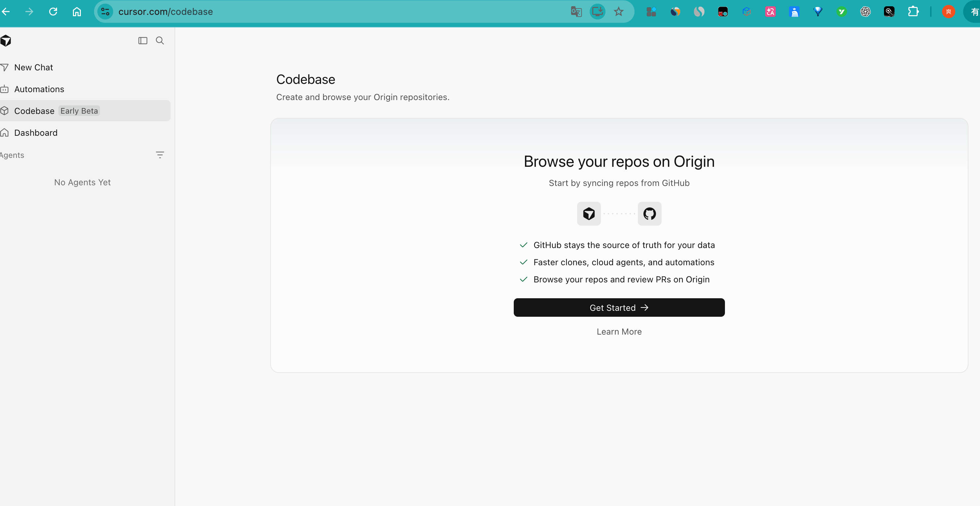Image resolution: width=980 pixels, height=506 pixels.
Task: Reload the current page
Action: point(53,12)
